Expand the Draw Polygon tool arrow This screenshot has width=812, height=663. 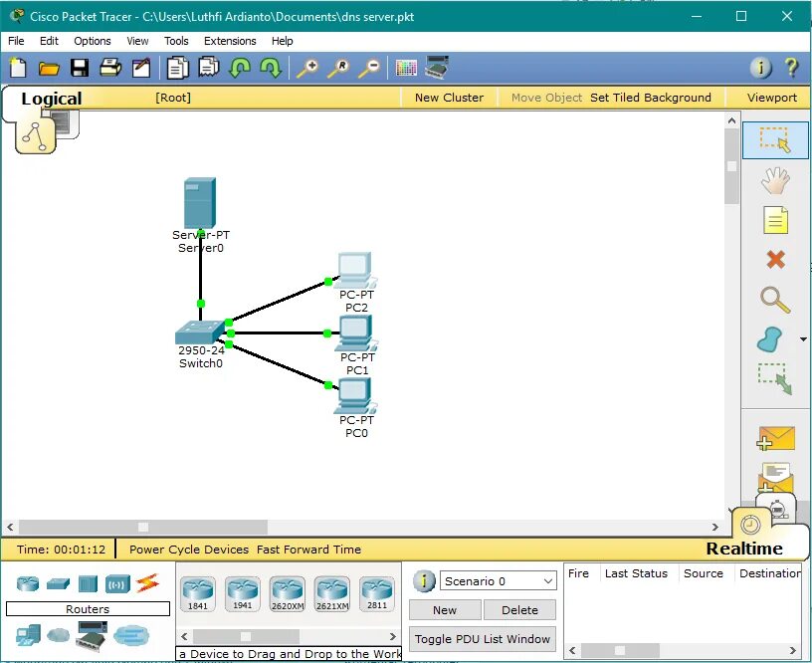(803, 339)
